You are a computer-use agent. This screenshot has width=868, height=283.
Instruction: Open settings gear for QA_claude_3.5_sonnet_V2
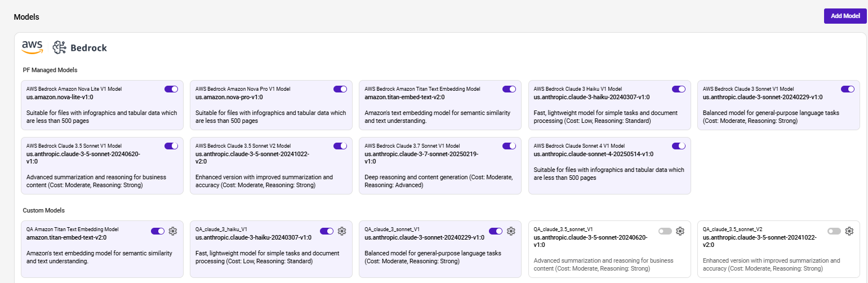tap(849, 231)
